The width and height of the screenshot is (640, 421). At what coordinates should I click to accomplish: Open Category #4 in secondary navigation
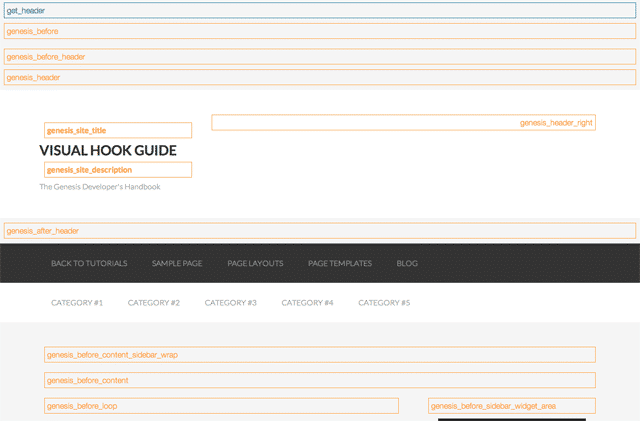307,303
